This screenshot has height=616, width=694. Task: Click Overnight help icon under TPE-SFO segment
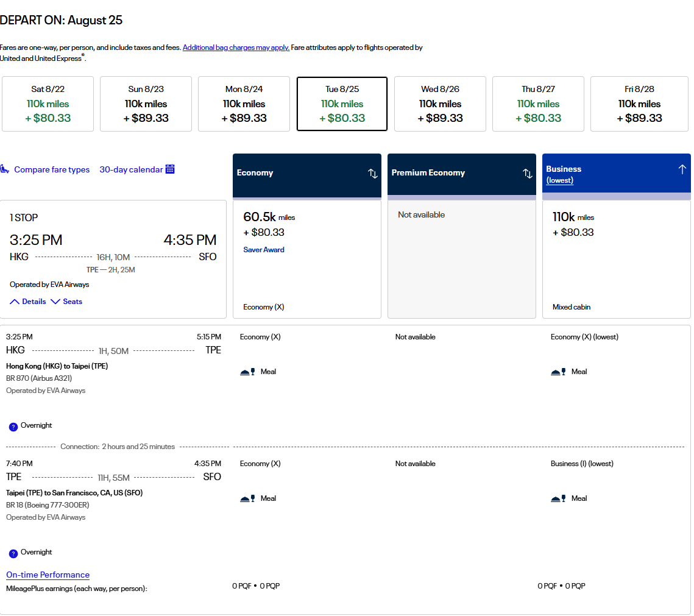[x=13, y=553]
